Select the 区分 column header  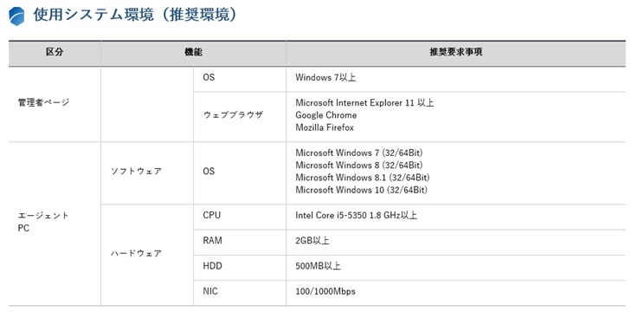pyautogui.click(x=55, y=52)
